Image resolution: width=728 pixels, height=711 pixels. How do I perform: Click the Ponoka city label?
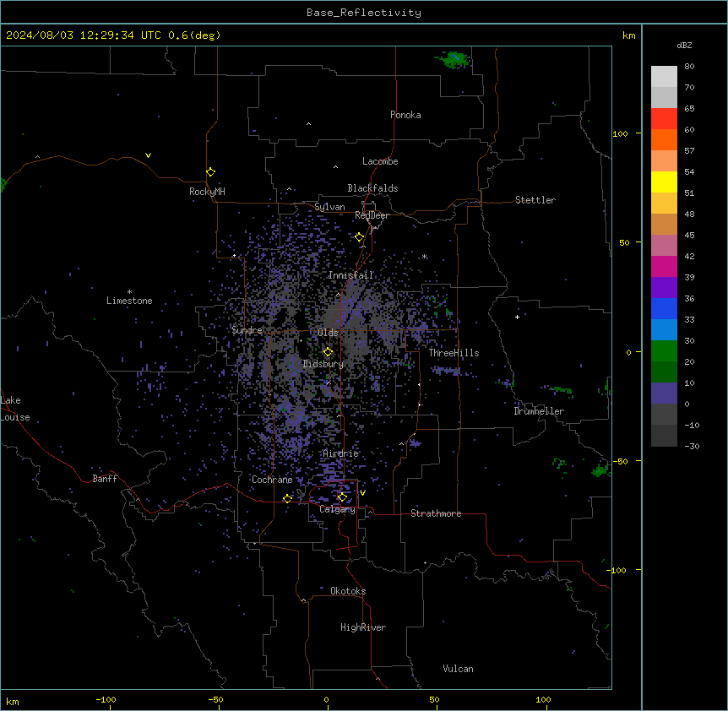coord(405,115)
